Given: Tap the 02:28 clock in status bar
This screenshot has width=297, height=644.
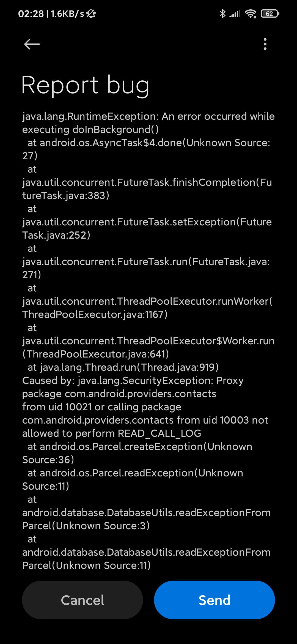Looking at the screenshot, I should (31, 13).
